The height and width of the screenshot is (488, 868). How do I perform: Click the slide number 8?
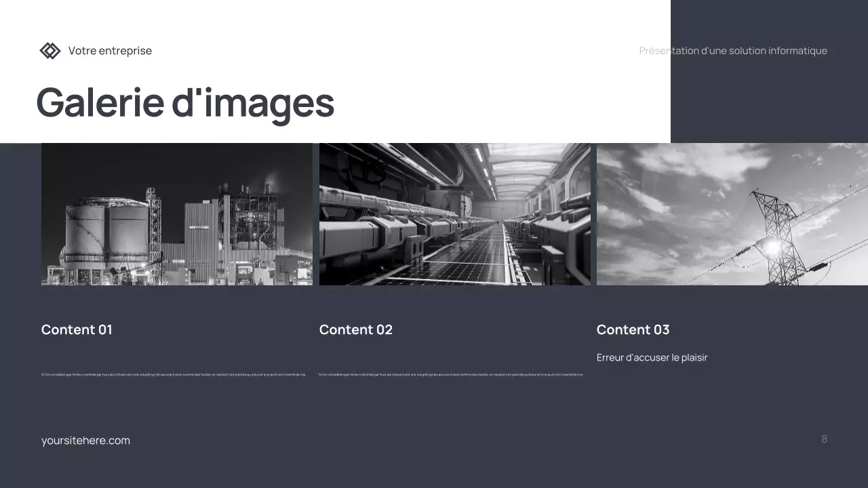(824, 439)
